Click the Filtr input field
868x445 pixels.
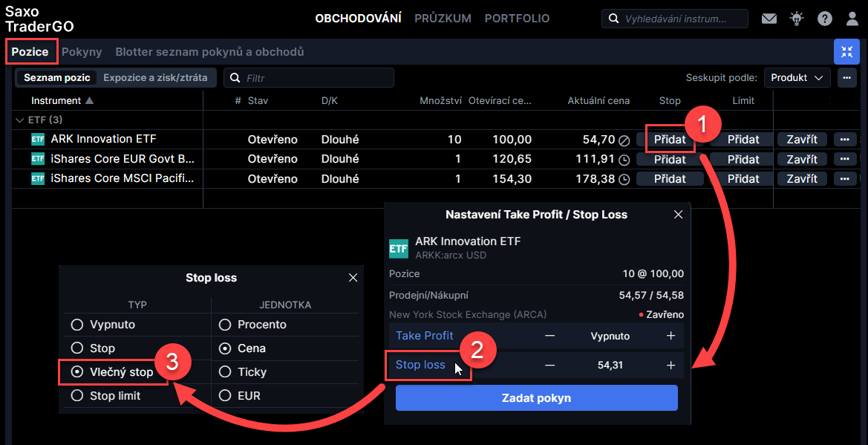[309, 77]
